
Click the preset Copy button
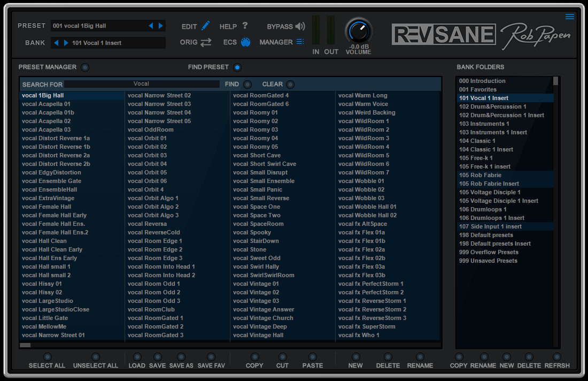tap(254, 357)
